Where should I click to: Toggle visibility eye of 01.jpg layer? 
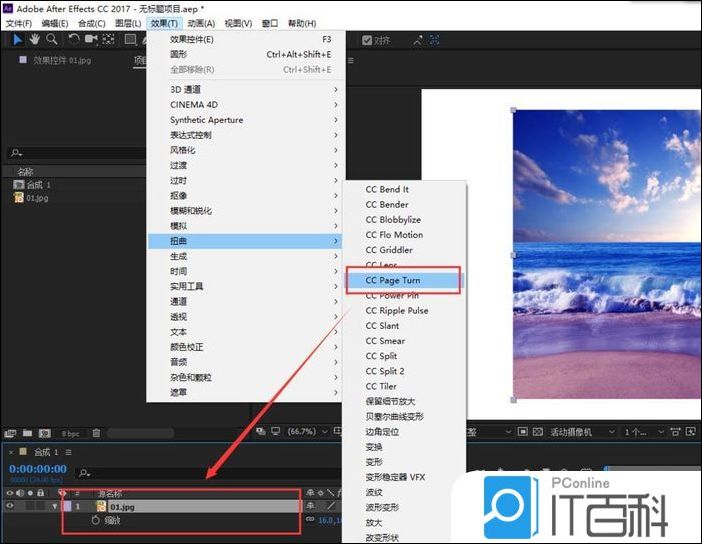pos(11,506)
